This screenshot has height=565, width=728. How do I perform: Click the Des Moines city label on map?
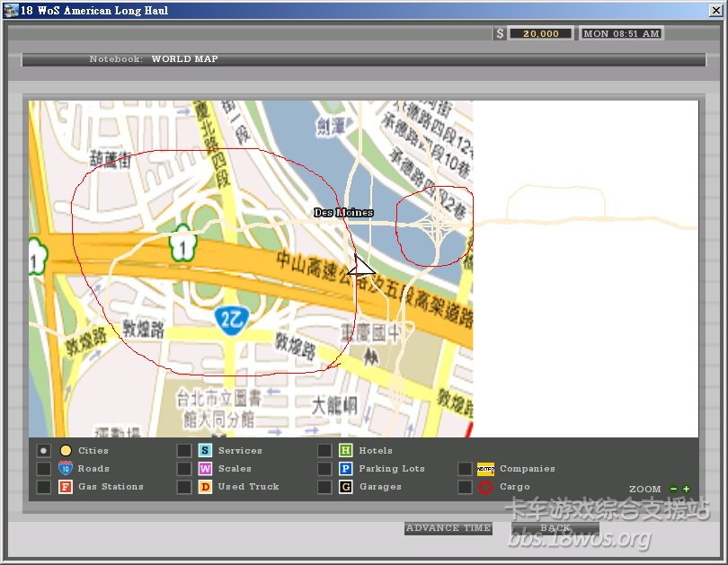tap(343, 213)
